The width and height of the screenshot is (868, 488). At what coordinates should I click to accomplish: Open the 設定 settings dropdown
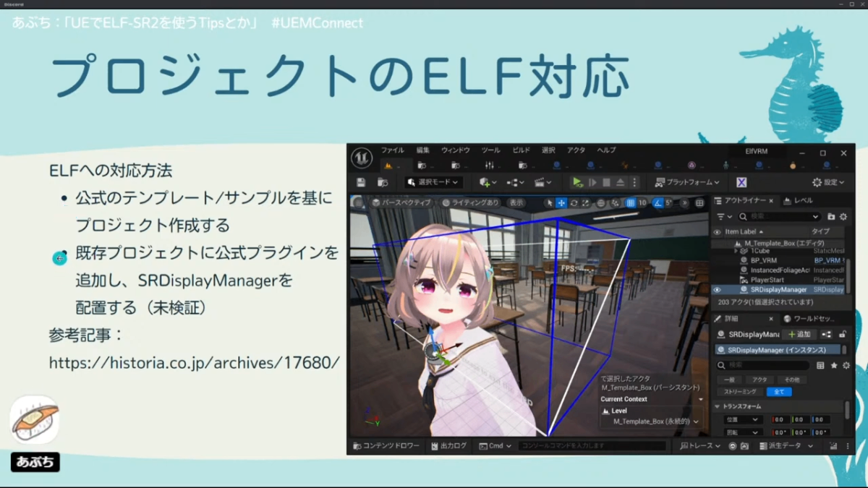[x=828, y=182]
